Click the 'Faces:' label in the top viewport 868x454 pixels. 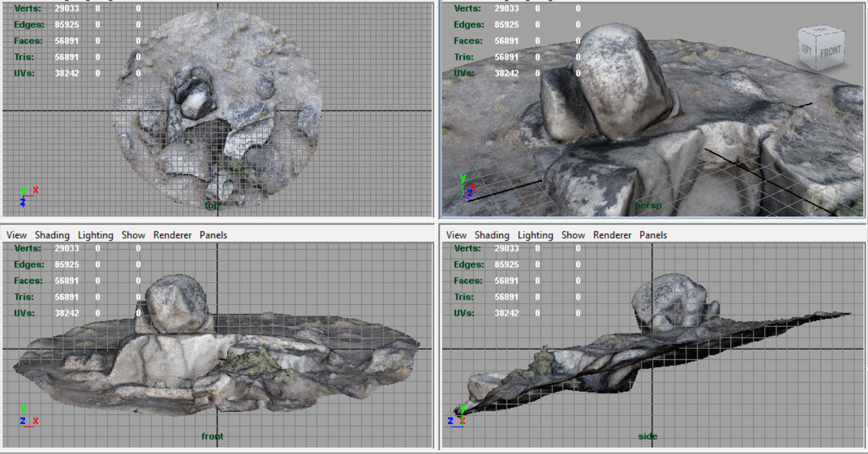(x=29, y=41)
